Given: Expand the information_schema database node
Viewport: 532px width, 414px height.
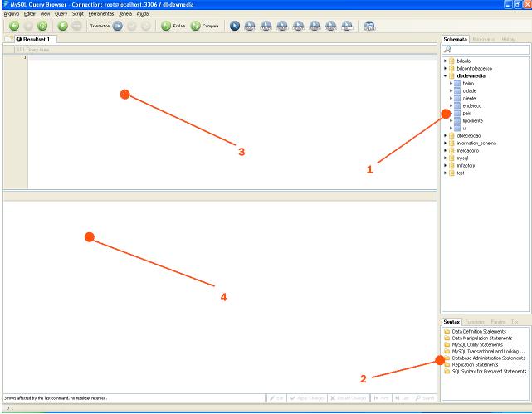Looking at the screenshot, I should 443,143.
